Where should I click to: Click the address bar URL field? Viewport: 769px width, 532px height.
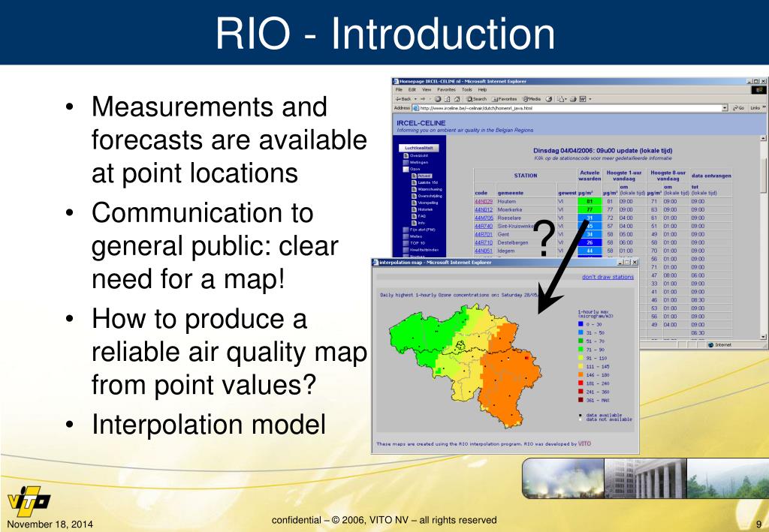point(571,108)
